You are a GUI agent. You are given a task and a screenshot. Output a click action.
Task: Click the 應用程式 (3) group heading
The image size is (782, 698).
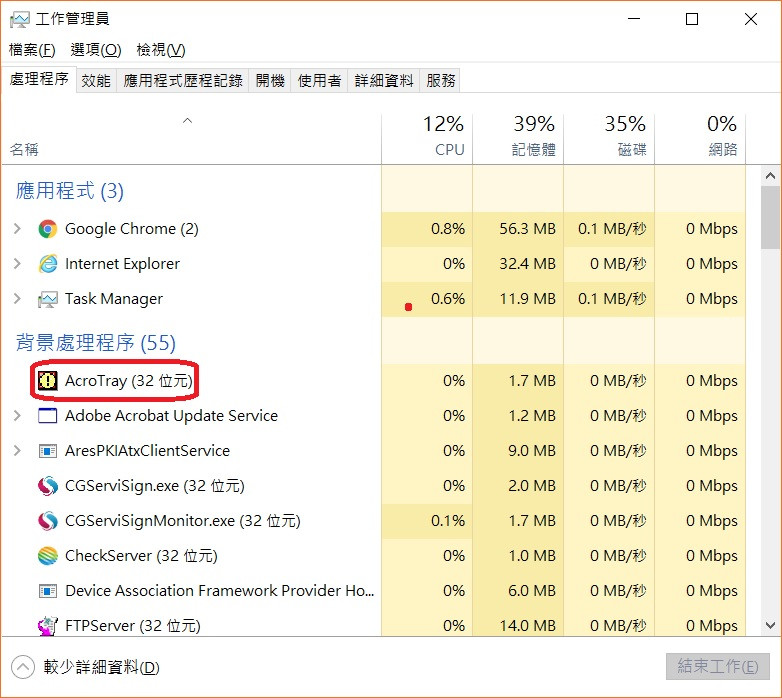tap(70, 191)
